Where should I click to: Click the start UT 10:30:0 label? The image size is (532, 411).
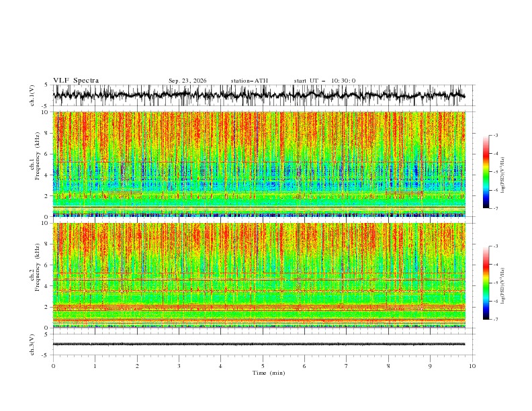324,81
